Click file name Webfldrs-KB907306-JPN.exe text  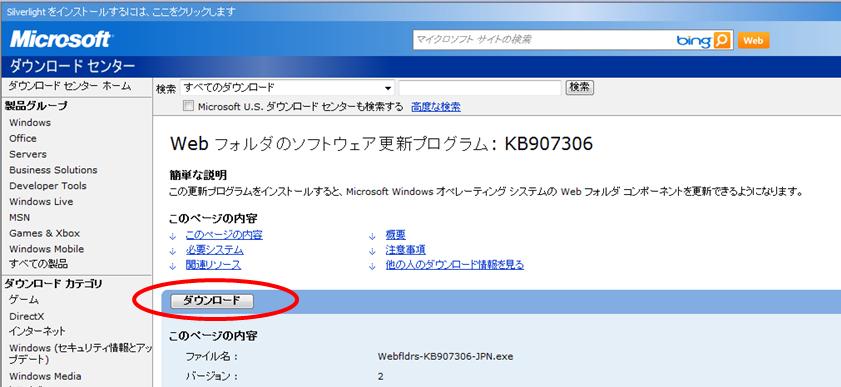click(x=445, y=356)
